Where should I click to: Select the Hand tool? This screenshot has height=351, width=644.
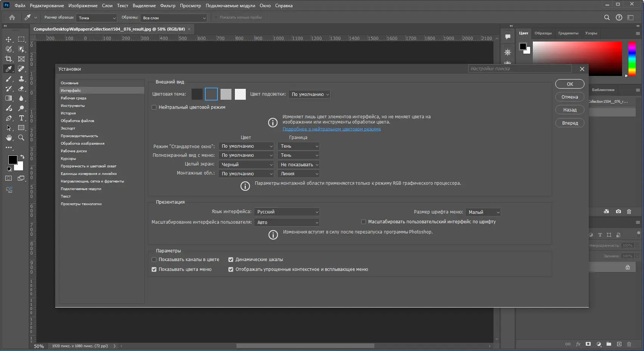(9, 138)
